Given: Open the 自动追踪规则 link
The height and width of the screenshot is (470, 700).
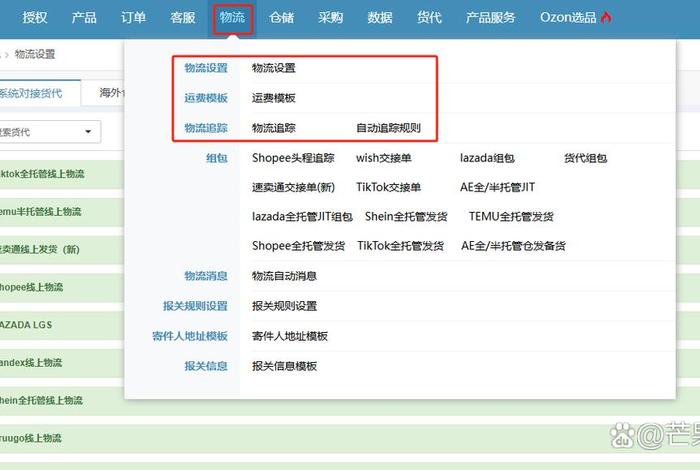Looking at the screenshot, I should pyautogui.click(x=388, y=128).
